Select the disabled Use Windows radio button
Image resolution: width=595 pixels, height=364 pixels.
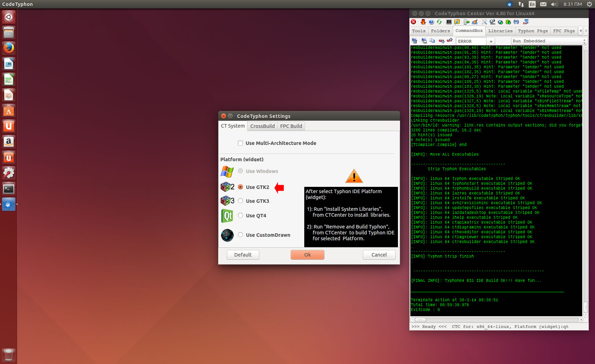(x=240, y=171)
